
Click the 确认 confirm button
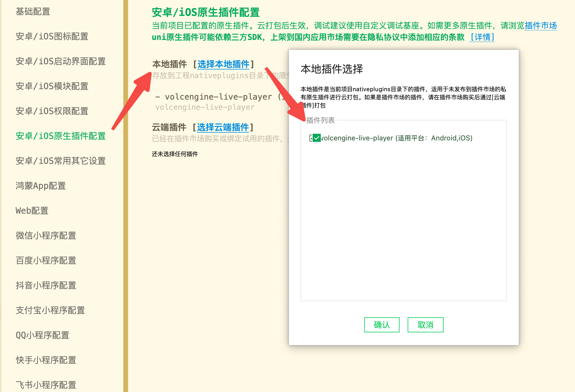point(382,325)
